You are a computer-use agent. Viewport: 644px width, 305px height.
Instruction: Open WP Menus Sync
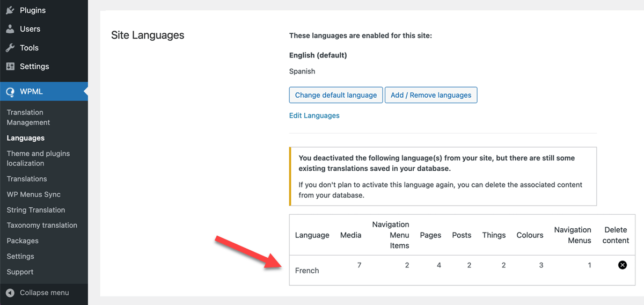(34, 194)
